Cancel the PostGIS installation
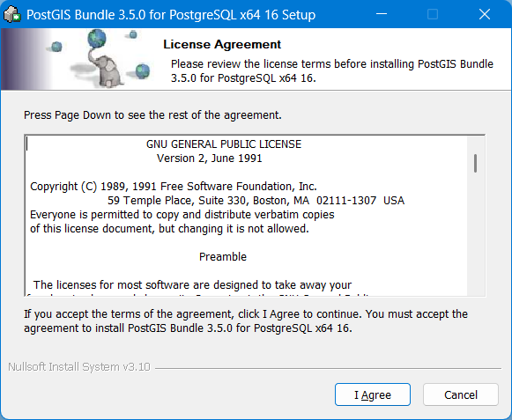The height and width of the screenshot is (420, 512). click(x=461, y=394)
